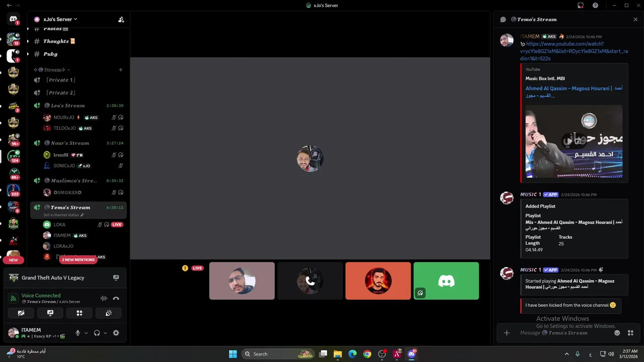Join the Private 2 voice channel

pos(60,93)
